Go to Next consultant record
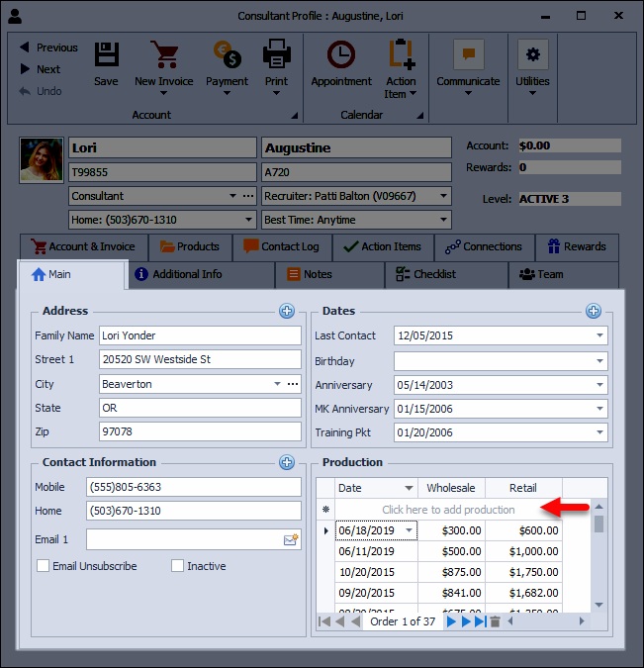The height and width of the screenshot is (668, 644). click(x=41, y=69)
